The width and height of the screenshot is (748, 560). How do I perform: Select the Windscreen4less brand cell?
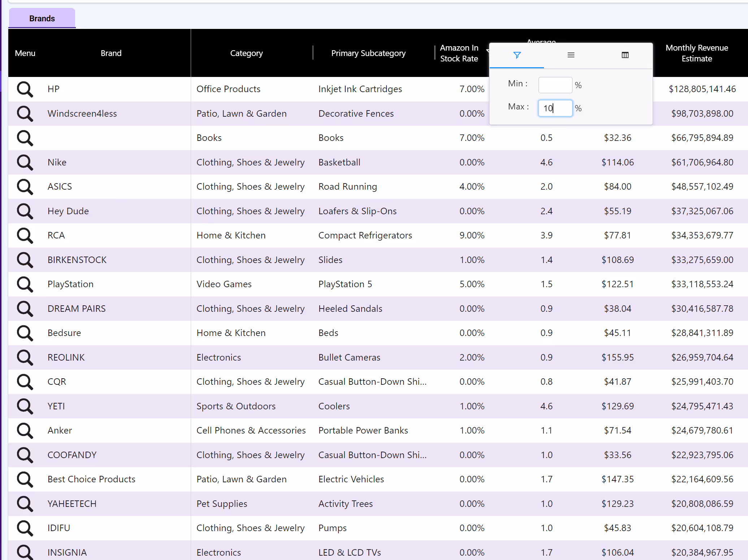82,113
